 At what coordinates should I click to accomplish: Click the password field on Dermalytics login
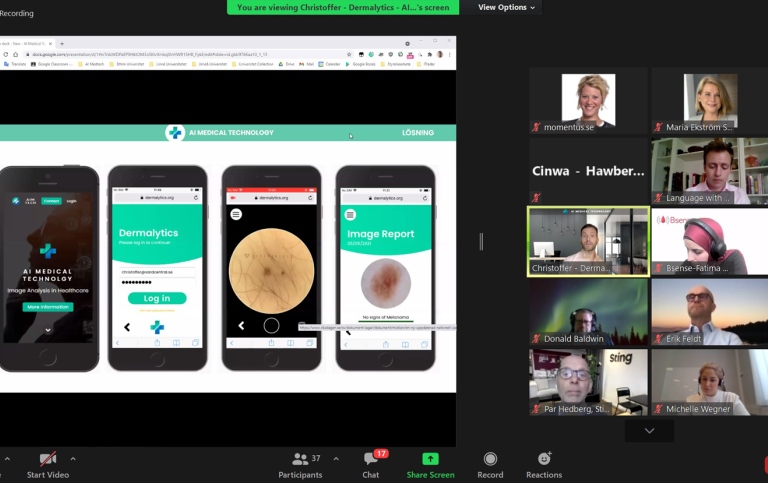157,282
